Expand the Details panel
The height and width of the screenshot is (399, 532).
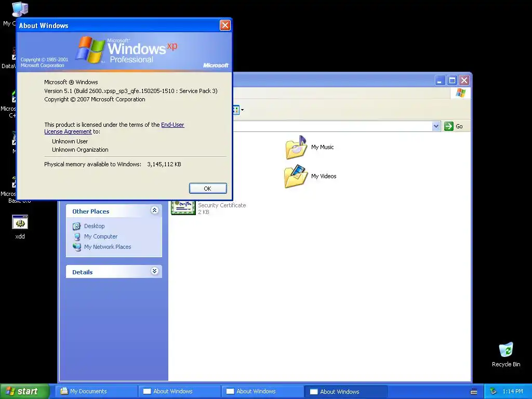pos(154,271)
